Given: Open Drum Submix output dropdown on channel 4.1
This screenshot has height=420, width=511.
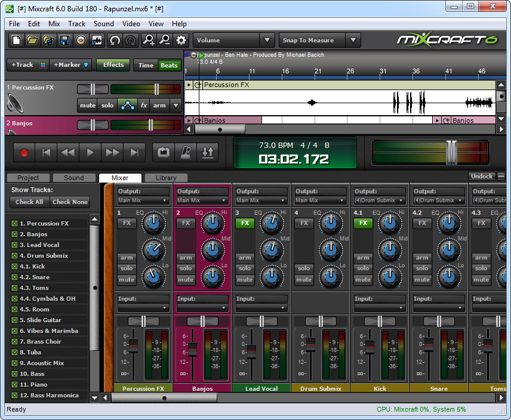Looking at the screenshot, I should 379,200.
